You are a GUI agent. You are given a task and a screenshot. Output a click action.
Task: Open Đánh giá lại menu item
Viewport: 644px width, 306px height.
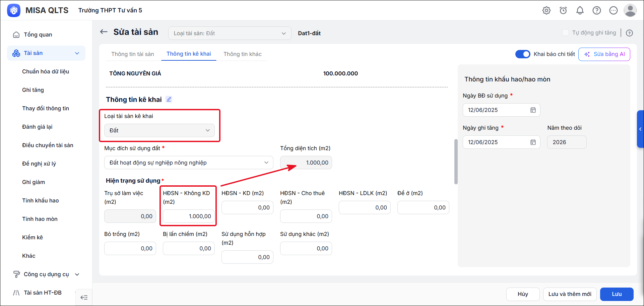37,127
